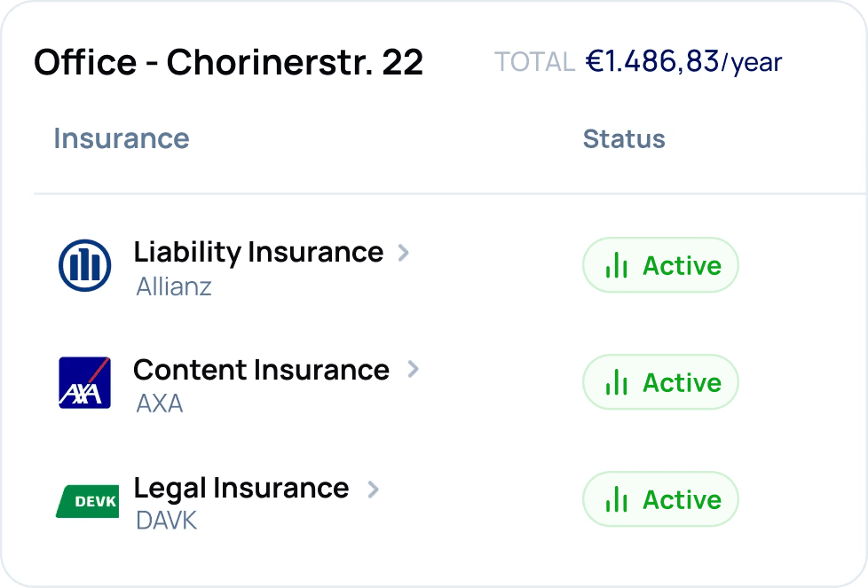The image size is (868, 588).
Task: Open the Content Insurance entry
Action: [x=261, y=370]
